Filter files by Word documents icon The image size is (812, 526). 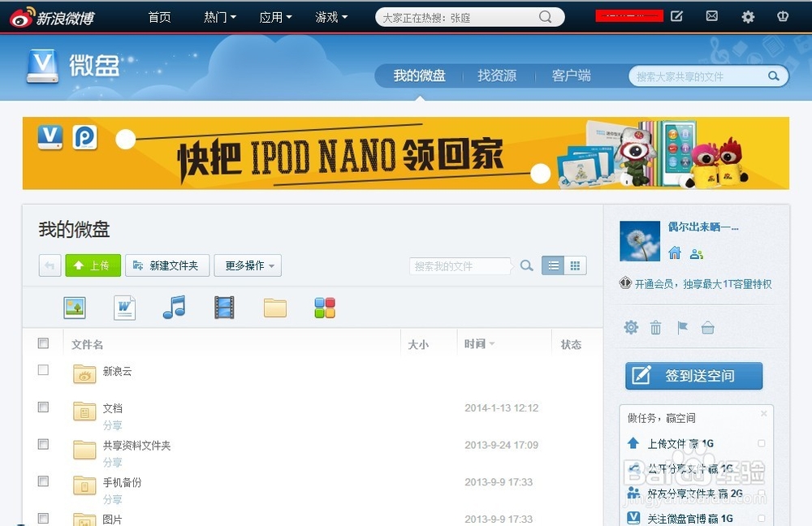click(124, 308)
